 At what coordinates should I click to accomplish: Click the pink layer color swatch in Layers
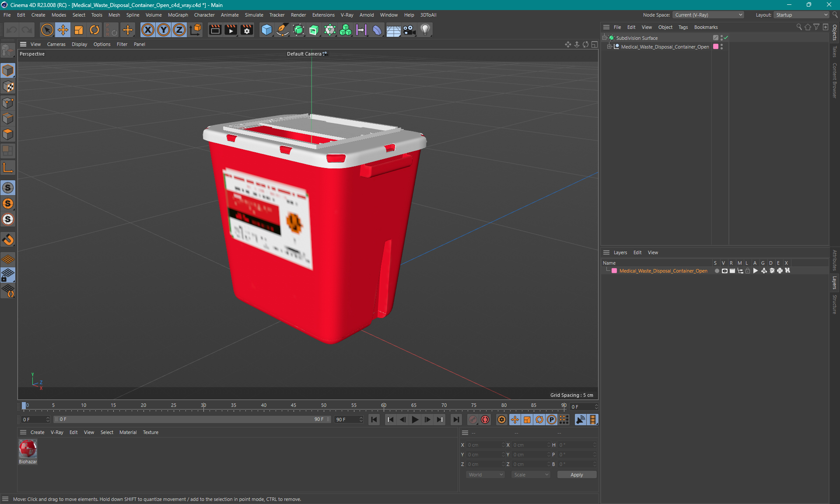point(614,271)
